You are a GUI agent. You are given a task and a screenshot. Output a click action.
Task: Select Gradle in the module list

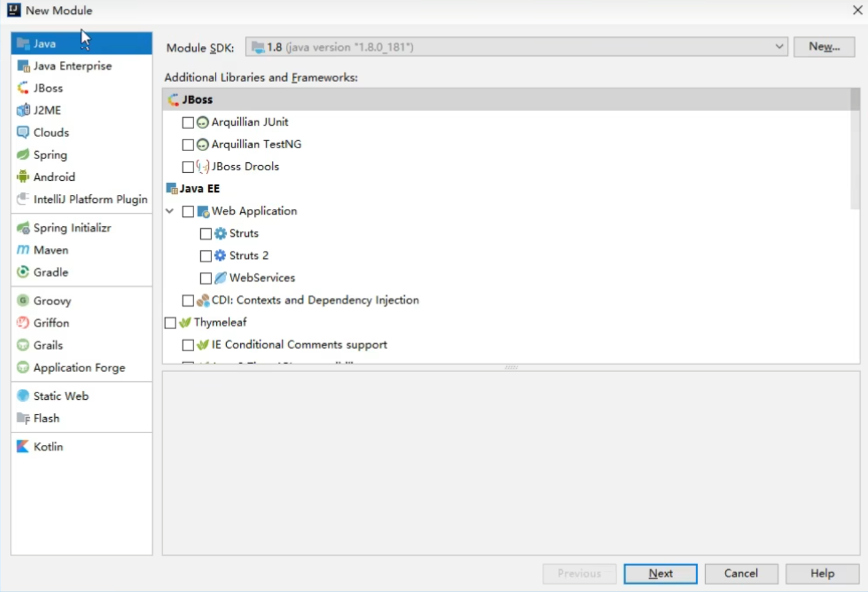(82, 272)
